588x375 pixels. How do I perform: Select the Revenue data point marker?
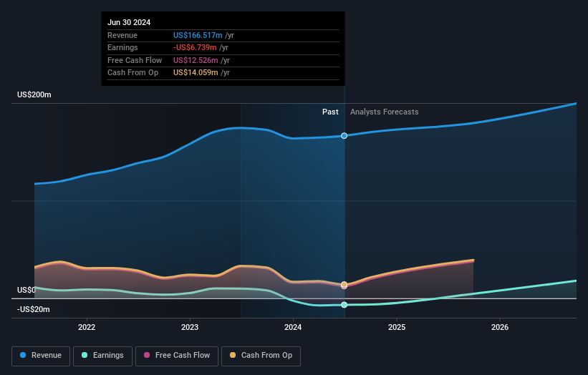click(x=344, y=135)
